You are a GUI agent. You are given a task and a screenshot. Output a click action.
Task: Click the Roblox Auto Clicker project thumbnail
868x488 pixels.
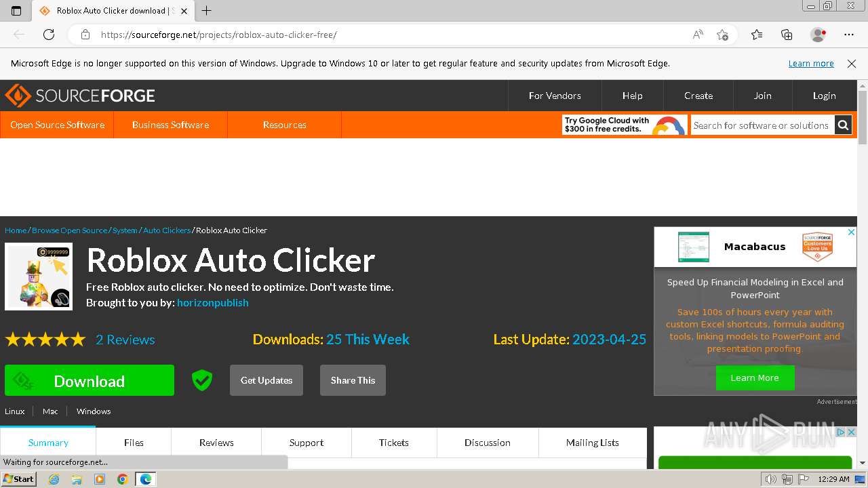click(x=39, y=277)
